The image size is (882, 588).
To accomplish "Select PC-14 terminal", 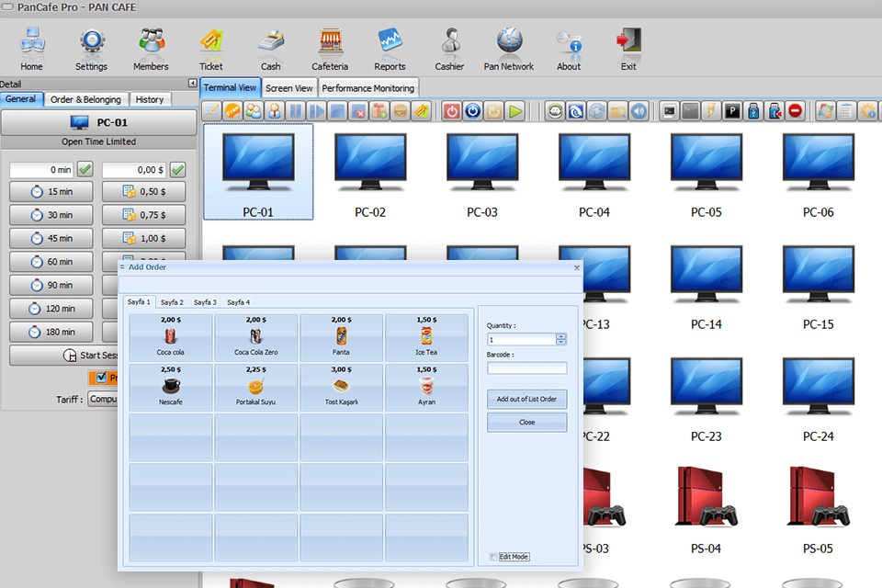I will [x=706, y=287].
